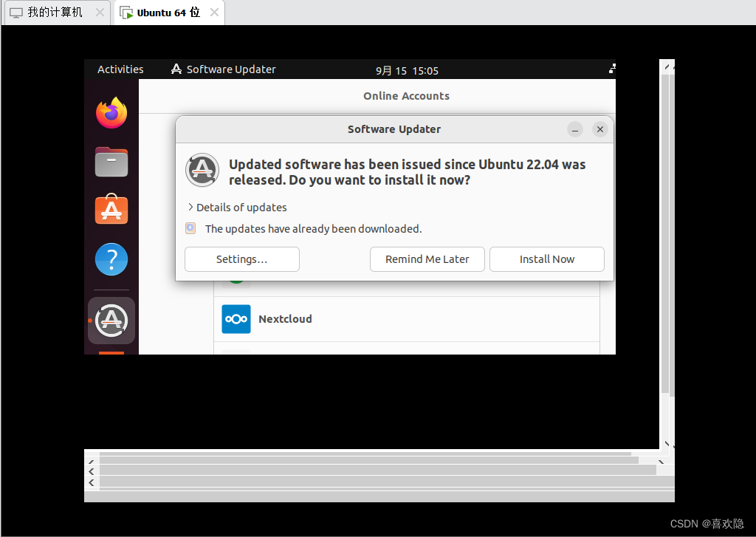Screen dimensions: 756x537
Task: Switch to the Ubuntu 64 位 tab
Action: pyautogui.click(x=169, y=13)
